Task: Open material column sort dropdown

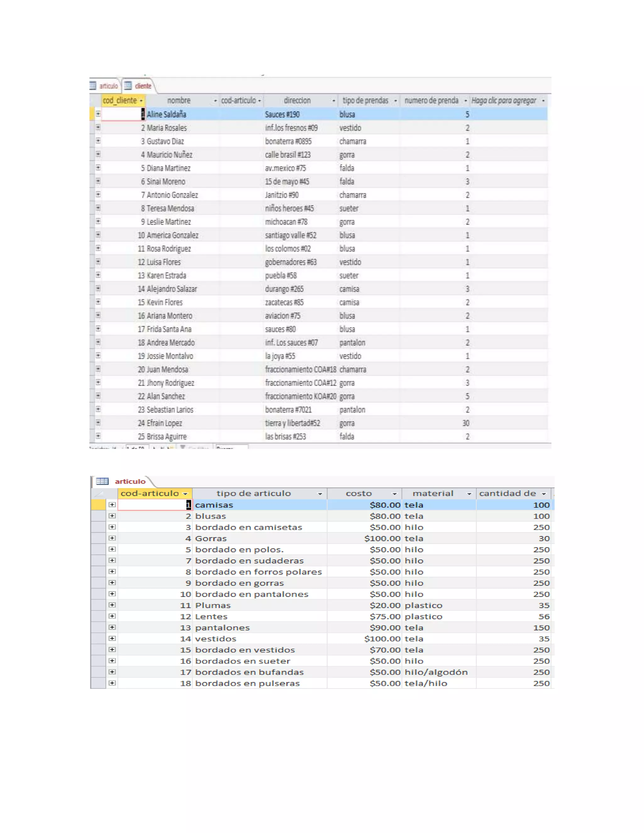Action: (469, 494)
